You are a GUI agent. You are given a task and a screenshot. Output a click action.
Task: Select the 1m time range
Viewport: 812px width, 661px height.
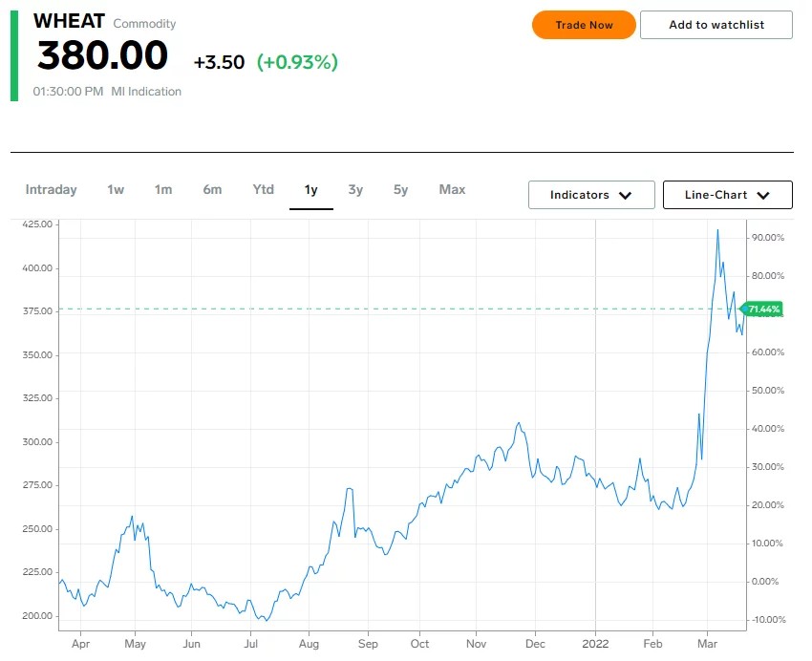coord(163,189)
